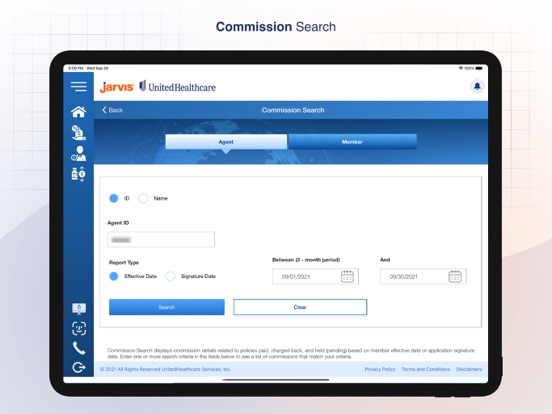Image resolution: width=552 pixels, height=414 pixels.
Task: Click the Jarvis logo
Action: coord(117,87)
